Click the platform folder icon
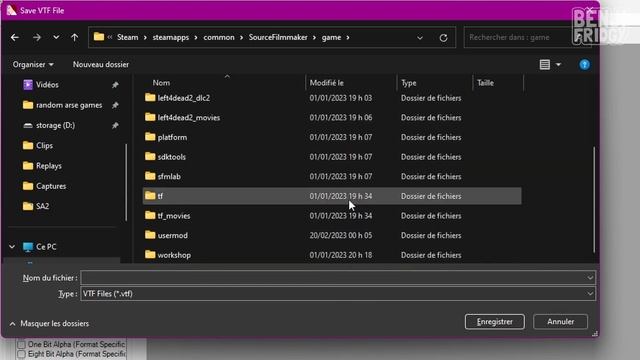The width and height of the screenshot is (640, 360). [150, 137]
